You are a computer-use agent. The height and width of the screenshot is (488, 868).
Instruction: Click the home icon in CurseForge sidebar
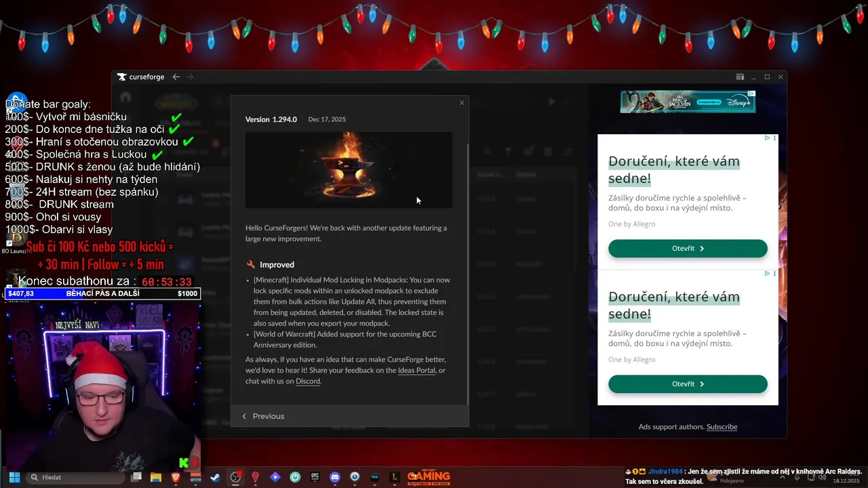[x=125, y=96]
